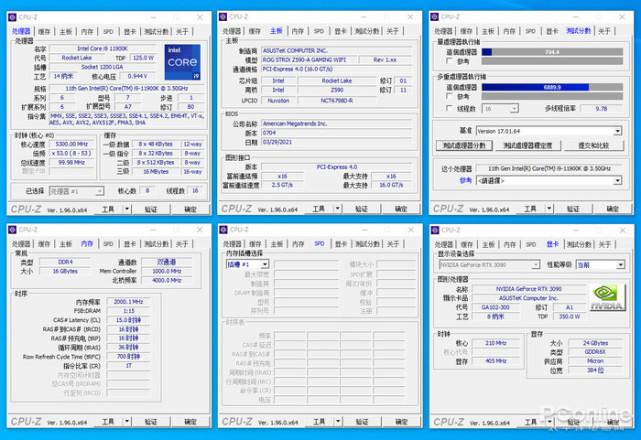Open the thread count dropdown showing 16
Viewport: 641px width, 440px height.
coord(500,109)
